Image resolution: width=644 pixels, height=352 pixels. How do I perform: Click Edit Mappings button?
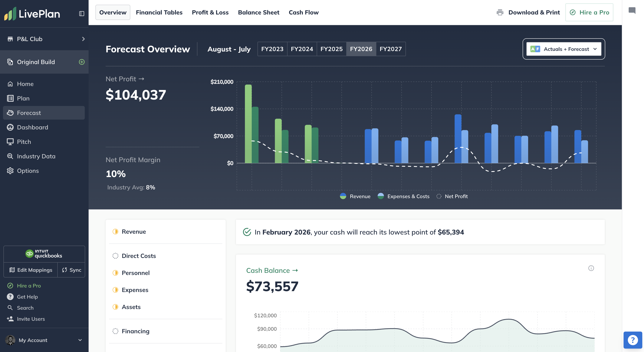31,270
